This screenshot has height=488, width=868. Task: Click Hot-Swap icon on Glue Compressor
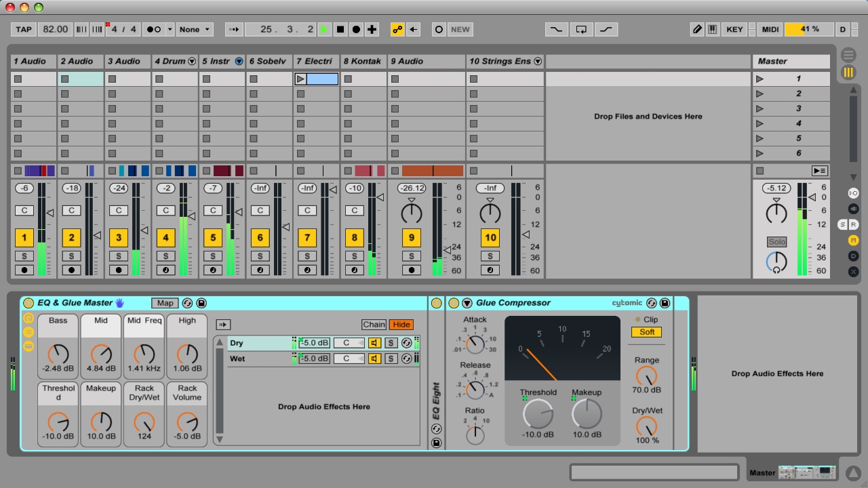tap(652, 303)
